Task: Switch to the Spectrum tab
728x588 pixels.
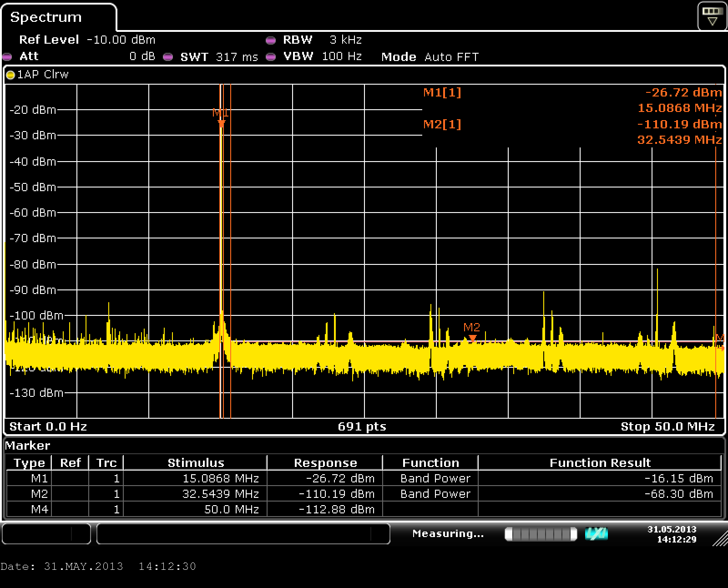Action: pos(46,17)
